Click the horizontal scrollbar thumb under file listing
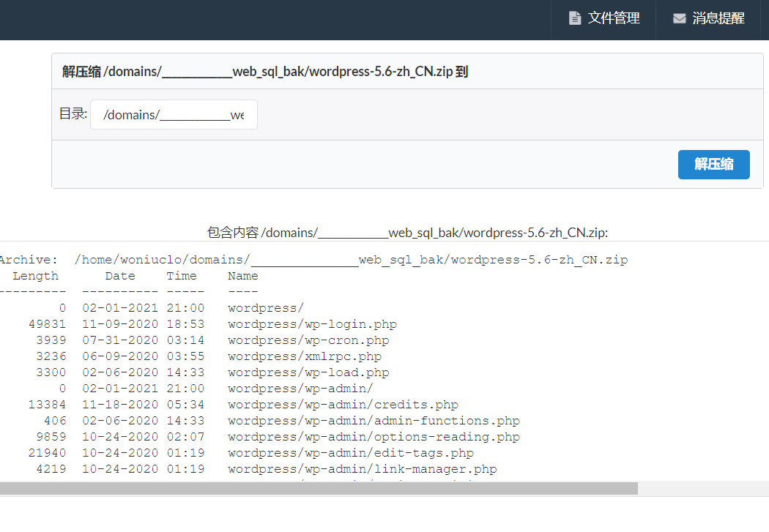Screen dimensions: 769x532 click(x=319, y=488)
